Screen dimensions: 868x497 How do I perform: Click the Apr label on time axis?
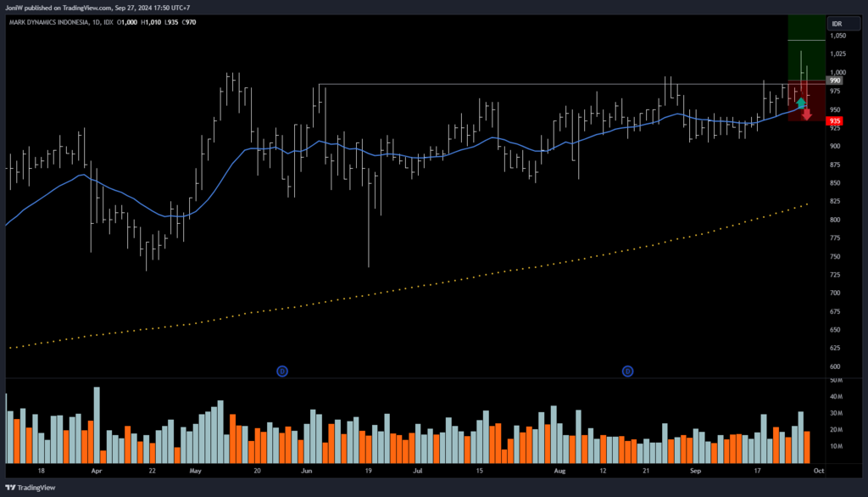(96, 469)
